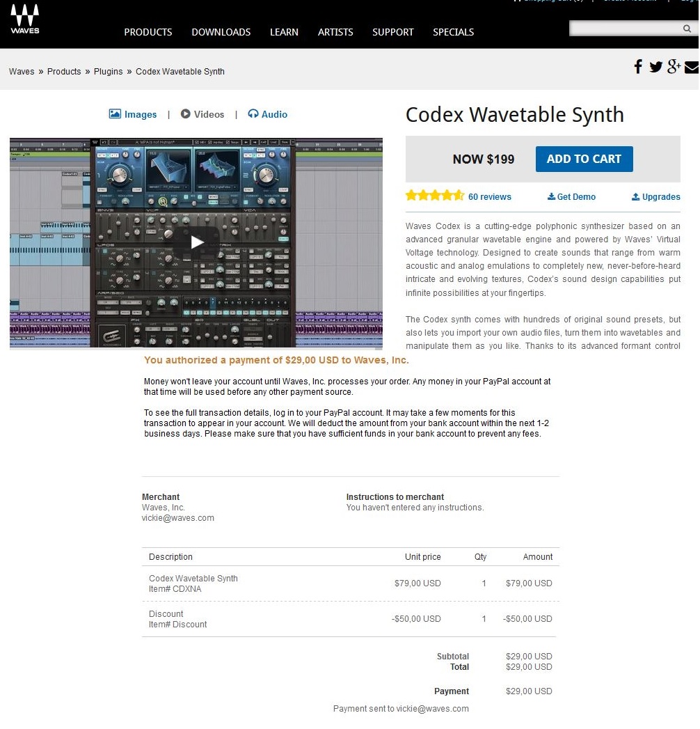Viewport: 700px width, 729px height.
Task: Open the 60 reviews link
Action: coord(490,197)
